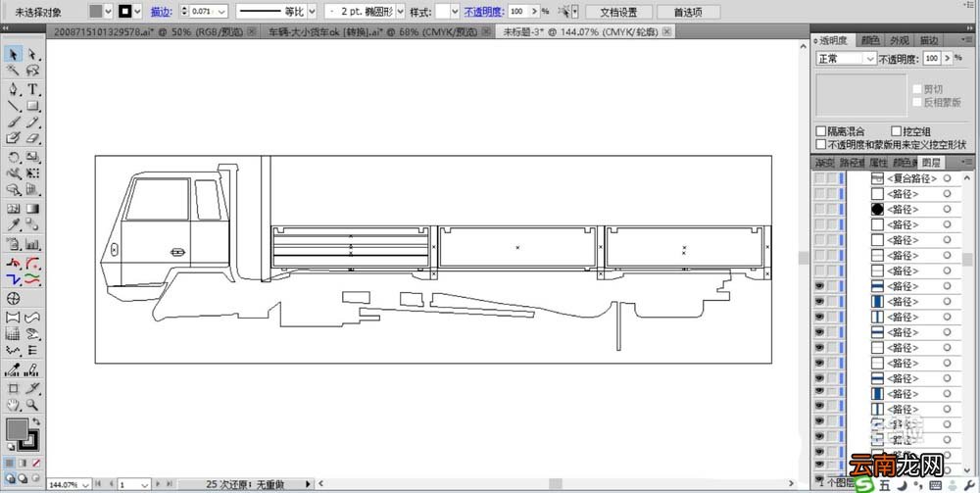The image size is (980, 493).
Task: Select the Pencil tool
Action: 32,122
